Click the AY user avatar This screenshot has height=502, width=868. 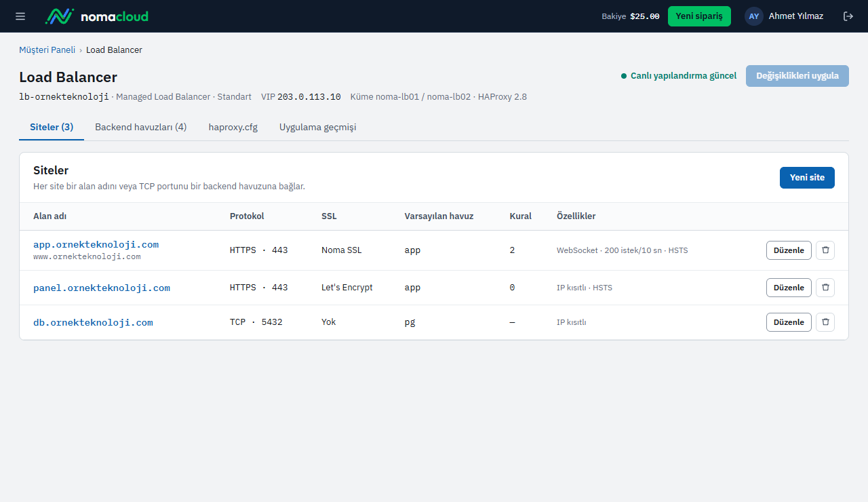(x=754, y=16)
